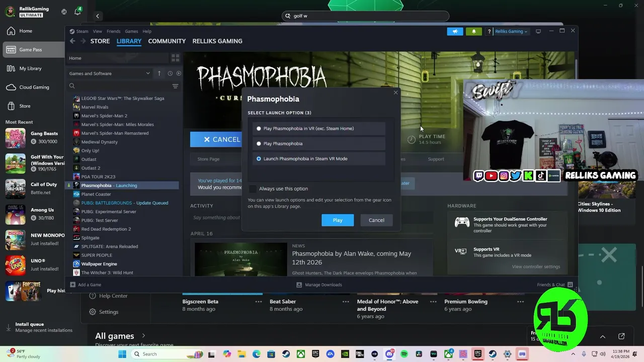The image size is (644, 362).
Task: Open View controller settings link
Action: coord(536,266)
